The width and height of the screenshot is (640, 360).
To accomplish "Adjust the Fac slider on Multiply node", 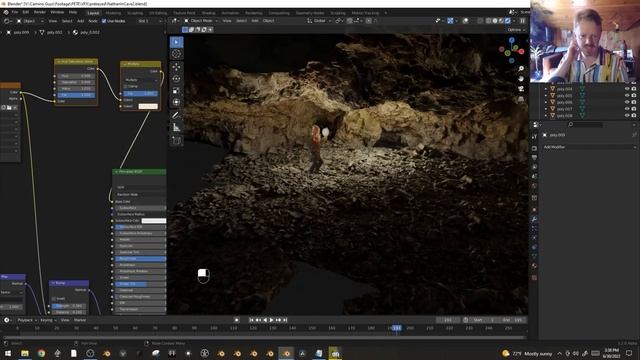I will (140, 93).
